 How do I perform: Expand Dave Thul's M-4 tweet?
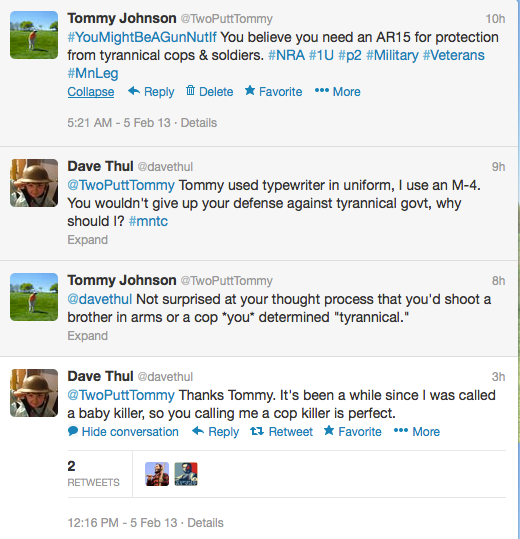coord(88,240)
